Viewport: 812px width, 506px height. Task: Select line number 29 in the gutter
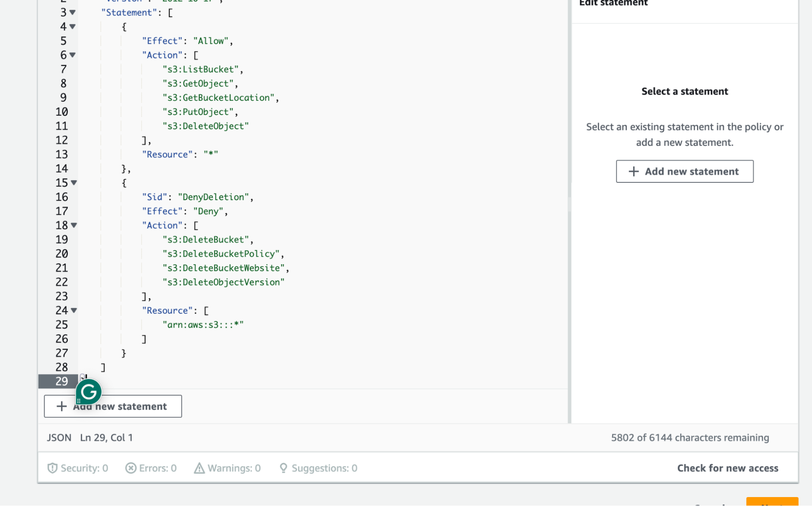(62, 381)
